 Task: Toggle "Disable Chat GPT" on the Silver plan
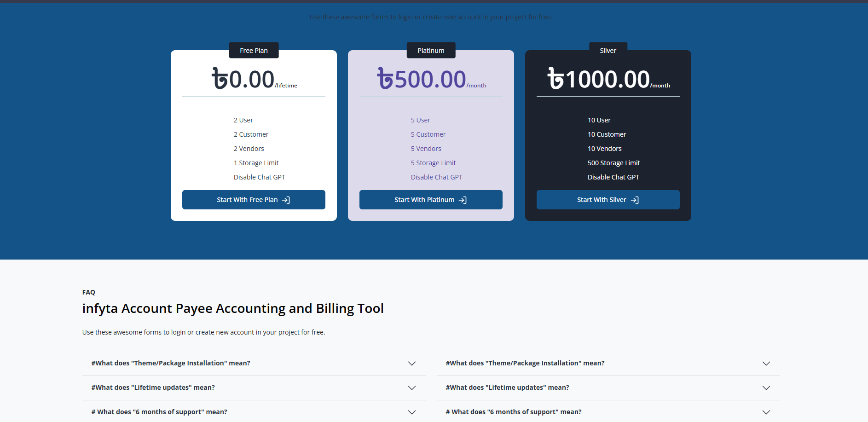(613, 177)
